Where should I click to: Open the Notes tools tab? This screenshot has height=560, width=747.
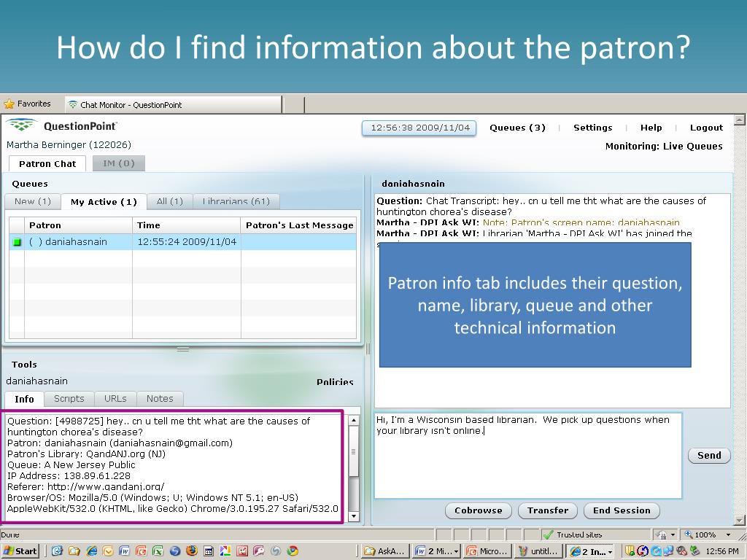pos(160,399)
